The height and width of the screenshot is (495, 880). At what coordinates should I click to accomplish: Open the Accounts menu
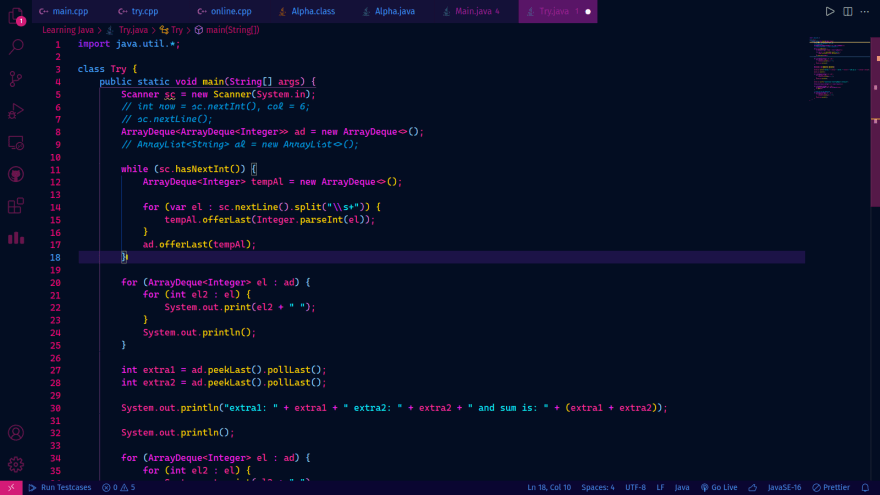[16, 433]
